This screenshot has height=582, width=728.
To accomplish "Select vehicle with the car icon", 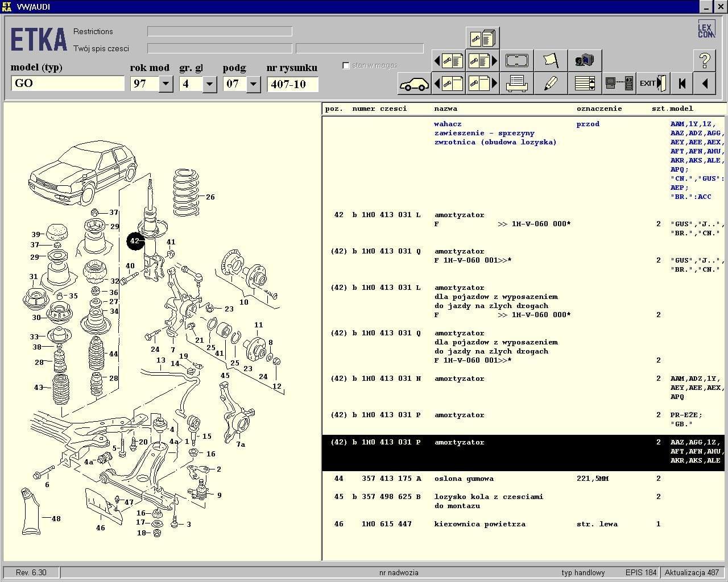I will point(414,84).
